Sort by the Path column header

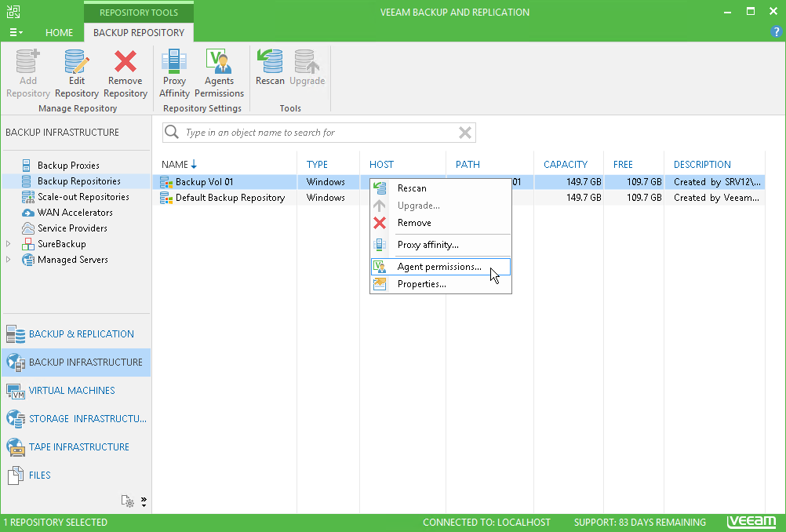tap(468, 165)
